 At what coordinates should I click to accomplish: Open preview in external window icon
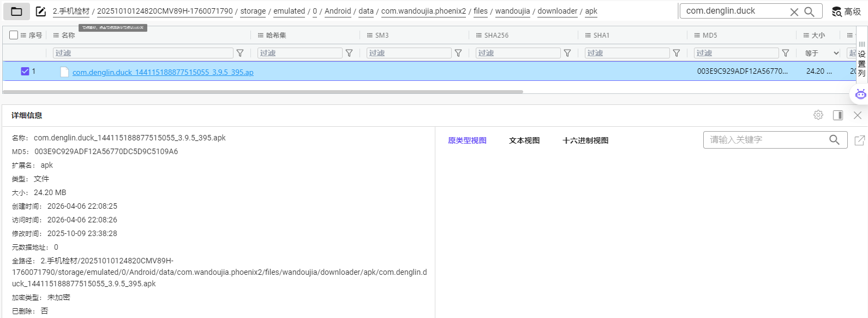(859, 140)
